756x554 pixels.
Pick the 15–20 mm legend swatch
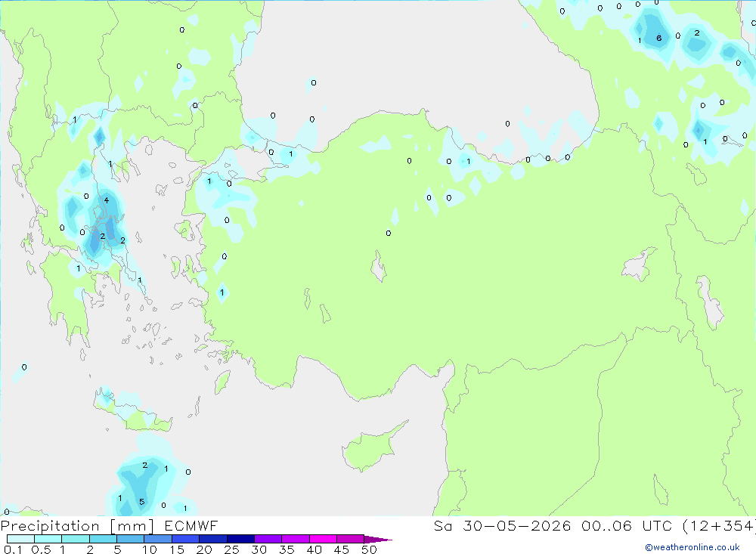[x=186, y=539]
